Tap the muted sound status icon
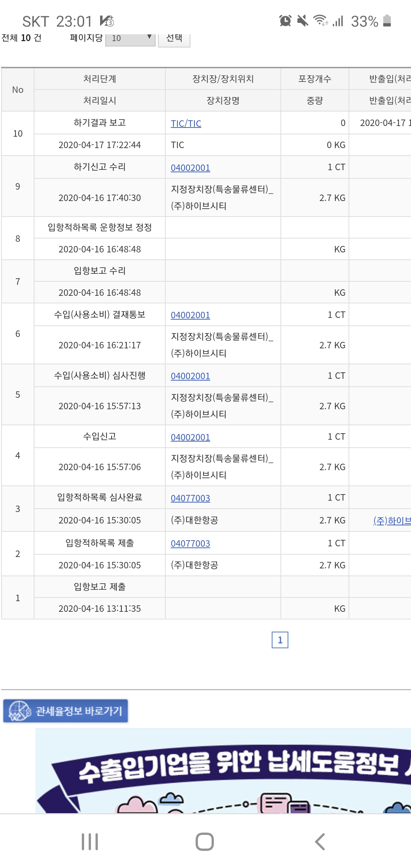This screenshot has height=868, width=411. pos(303,21)
